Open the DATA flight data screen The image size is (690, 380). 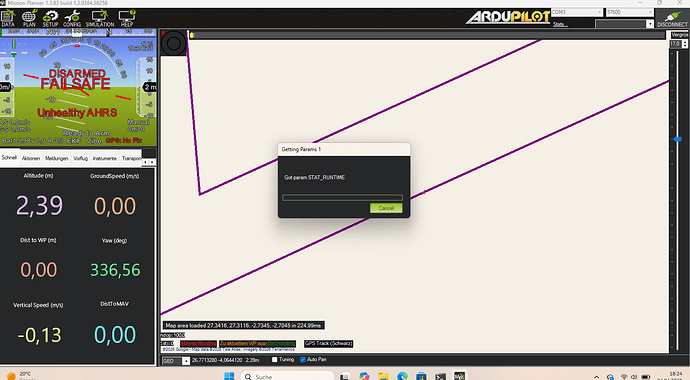[x=8, y=18]
